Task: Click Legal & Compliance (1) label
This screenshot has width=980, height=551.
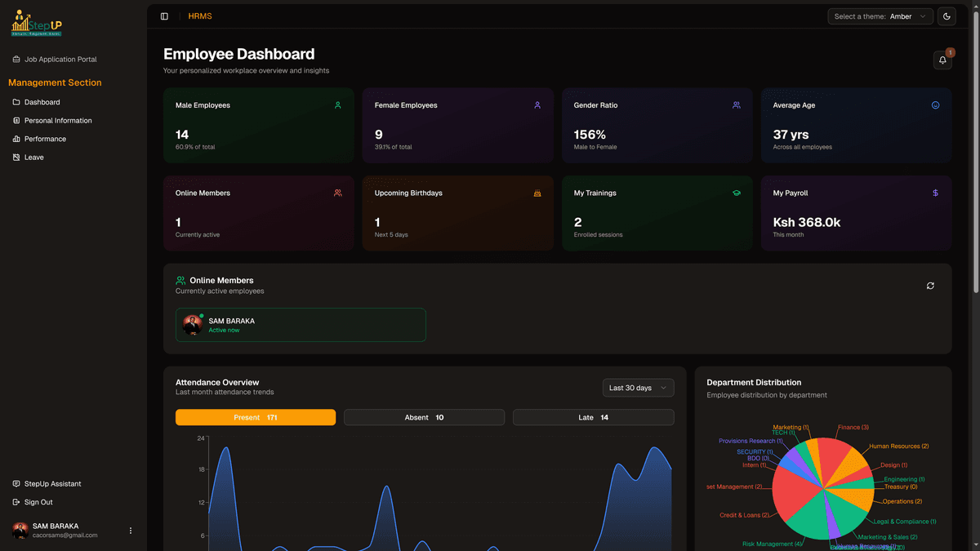Action: 905,522
